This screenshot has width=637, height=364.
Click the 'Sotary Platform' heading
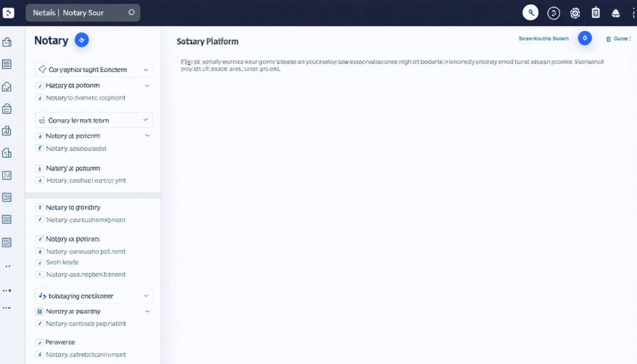[x=208, y=41]
